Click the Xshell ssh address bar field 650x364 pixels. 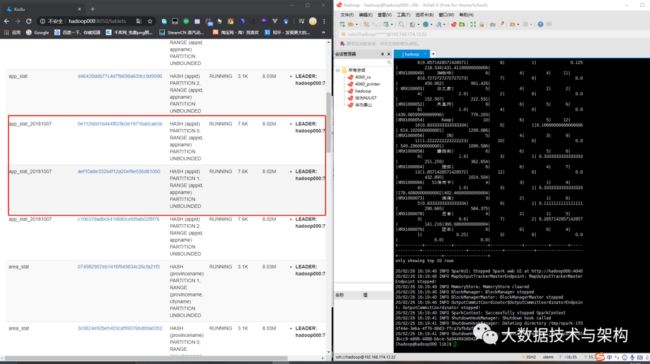[491, 34]
